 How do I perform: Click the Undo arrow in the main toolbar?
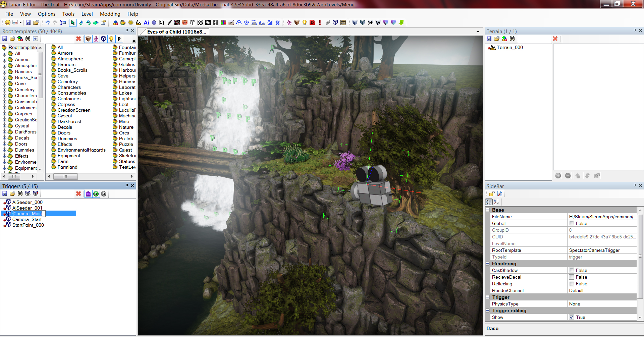47,22
